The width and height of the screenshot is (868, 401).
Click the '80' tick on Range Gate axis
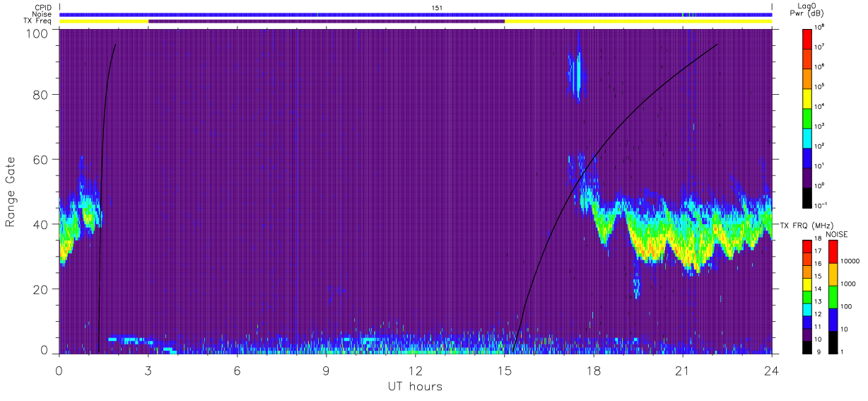tap(41, 95)
